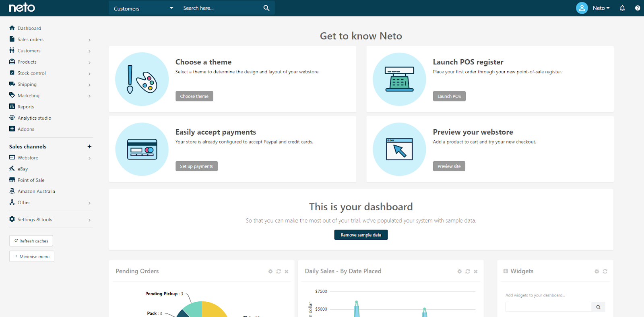The height and width of the screenshot is (317, 644).
Task: Click the Search here input field
Action: point(220,8)
